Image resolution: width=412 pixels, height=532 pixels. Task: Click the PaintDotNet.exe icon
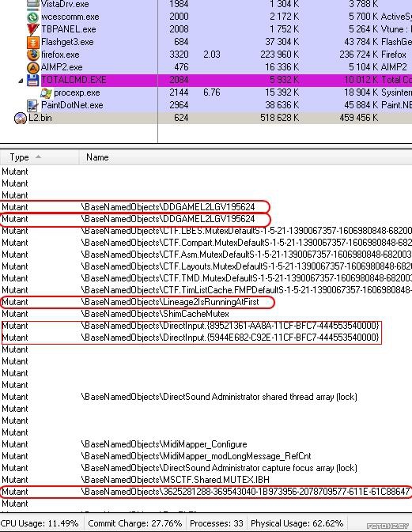click(x=33, y=105)
